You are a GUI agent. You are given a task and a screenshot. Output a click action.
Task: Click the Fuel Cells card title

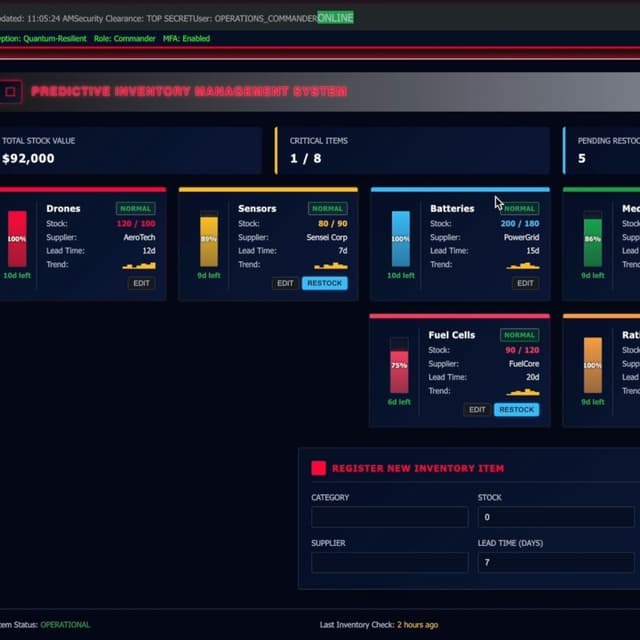point(452,335)
